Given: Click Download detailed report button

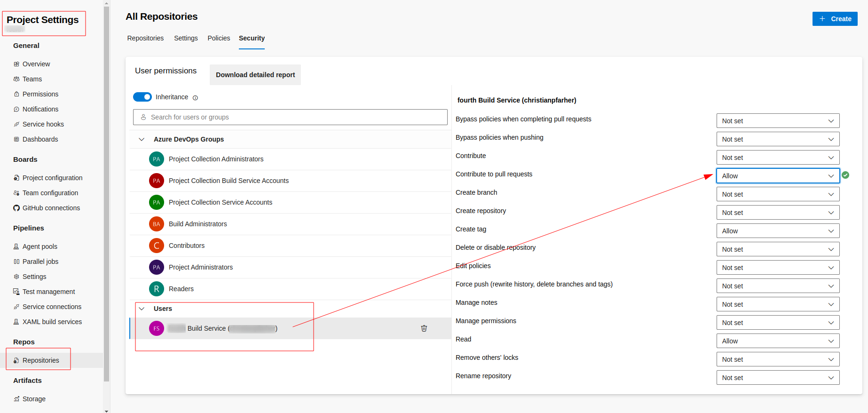Looking at the screenshot, I should (255, 75).
